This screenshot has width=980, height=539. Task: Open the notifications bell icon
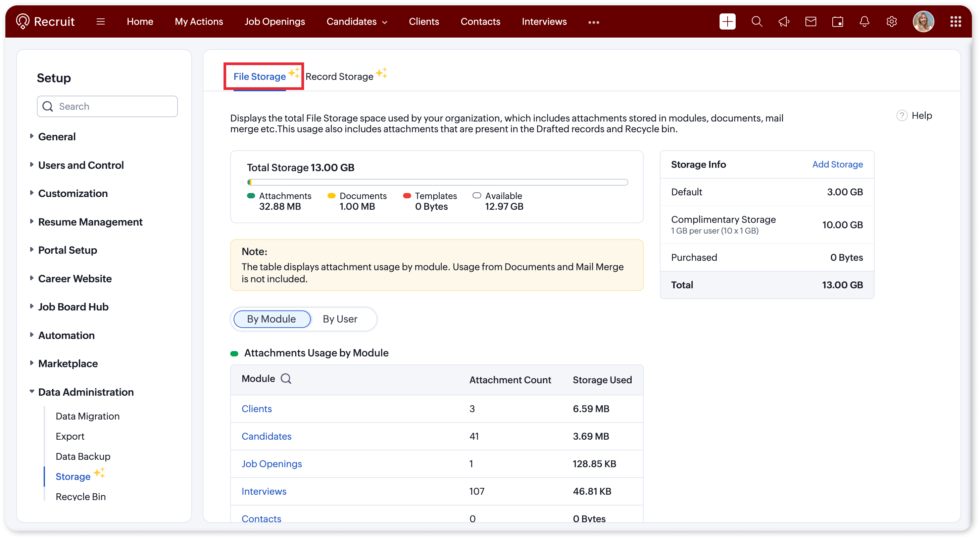tap(864, 22)
